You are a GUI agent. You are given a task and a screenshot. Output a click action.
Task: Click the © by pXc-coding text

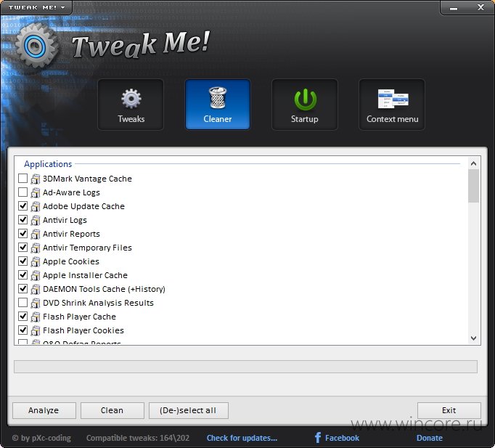pos(41,438)
